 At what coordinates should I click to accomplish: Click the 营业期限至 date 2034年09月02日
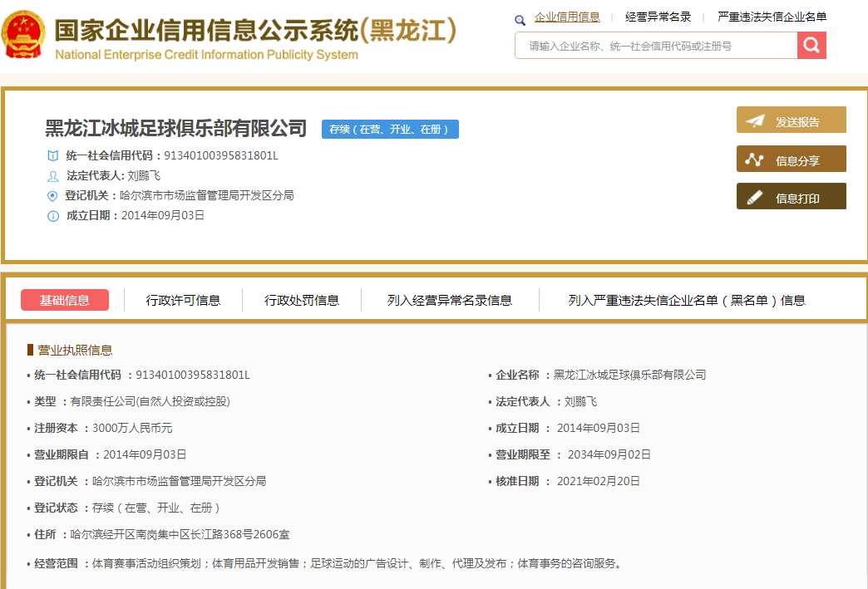(x=609, y=454)
